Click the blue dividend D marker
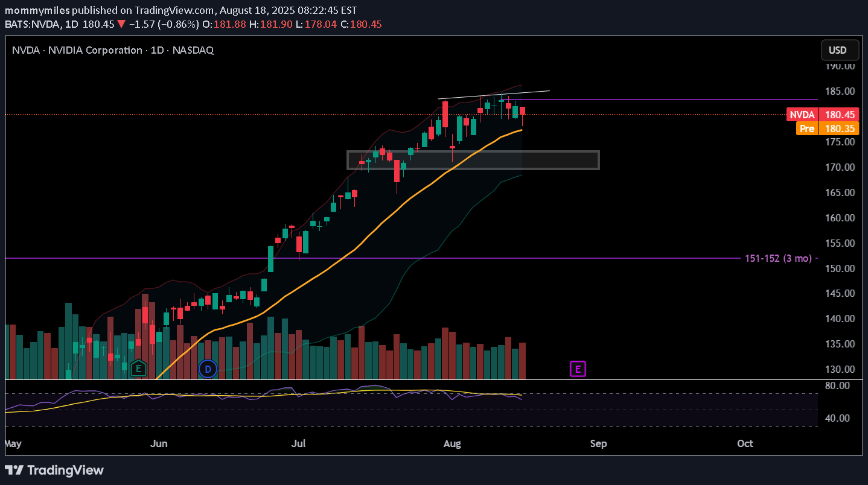This screenshot has width=868, height=485. coord(208,369)
